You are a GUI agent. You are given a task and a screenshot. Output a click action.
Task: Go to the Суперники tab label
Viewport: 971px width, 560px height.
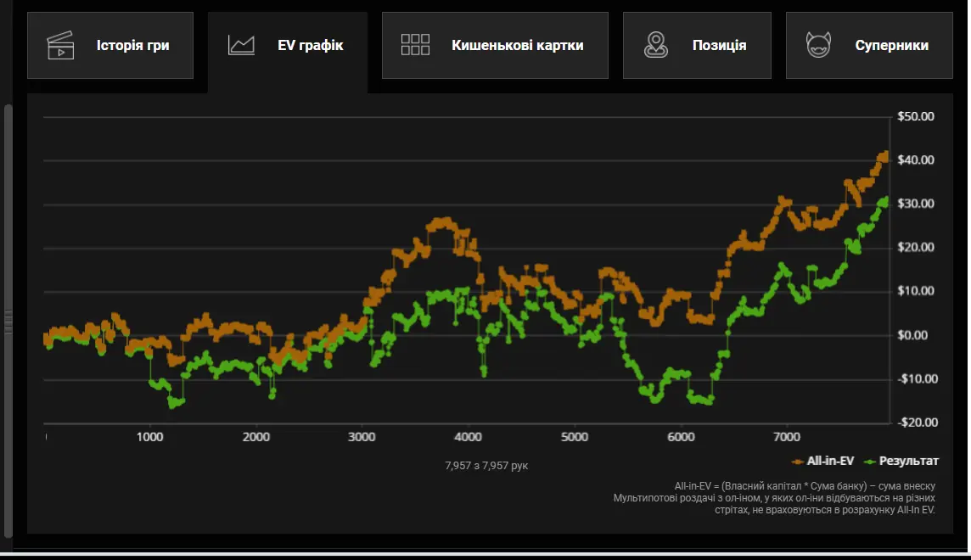(x=891, y=45)
